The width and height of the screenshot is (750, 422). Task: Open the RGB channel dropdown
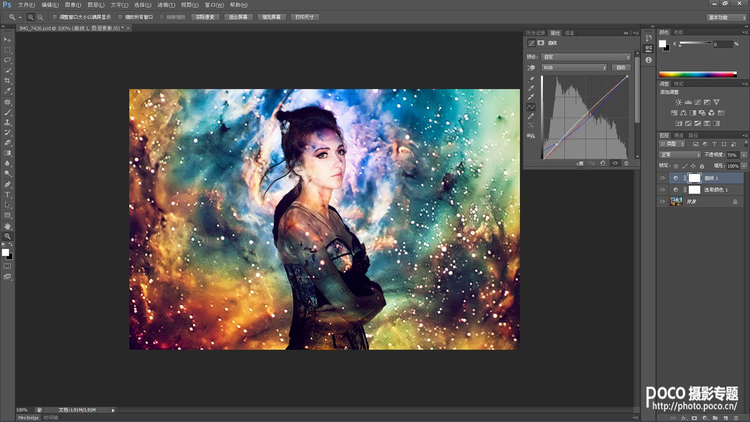click(574, 68)
